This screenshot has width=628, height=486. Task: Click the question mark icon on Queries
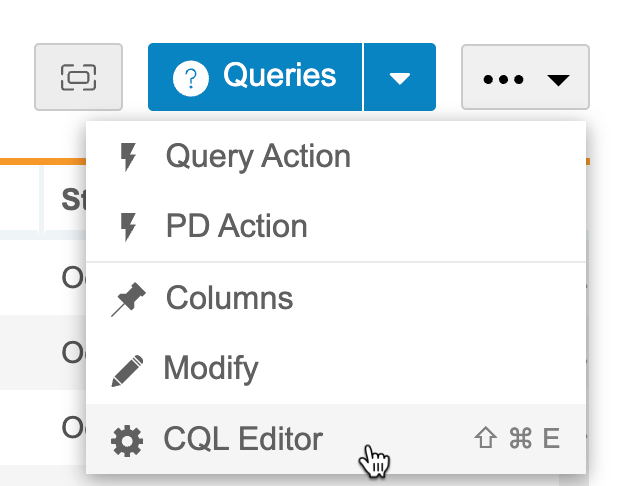pos(190,78)
